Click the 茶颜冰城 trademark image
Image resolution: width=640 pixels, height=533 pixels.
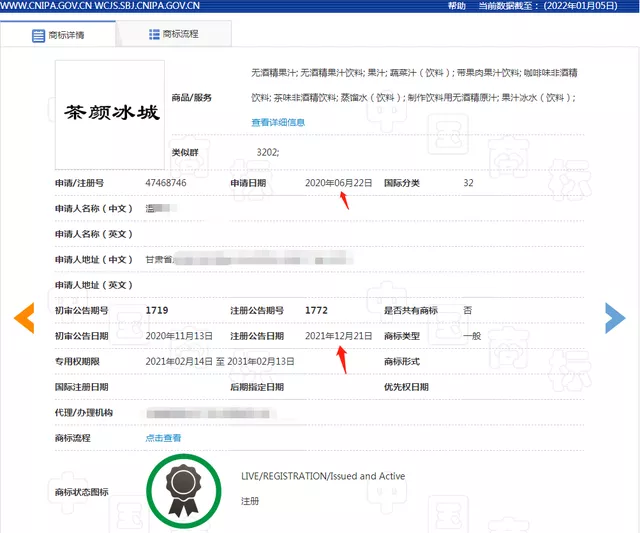[x=110, y=115]
